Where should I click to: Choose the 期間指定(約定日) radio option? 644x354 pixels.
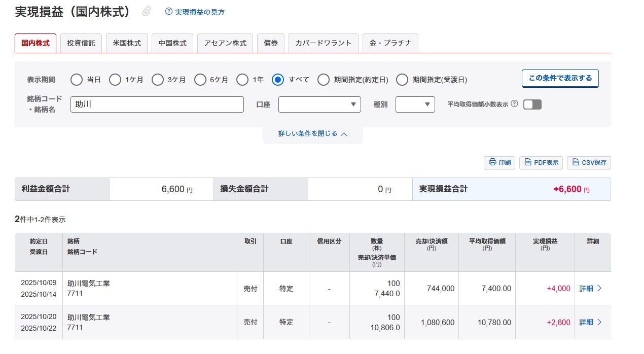324,80
